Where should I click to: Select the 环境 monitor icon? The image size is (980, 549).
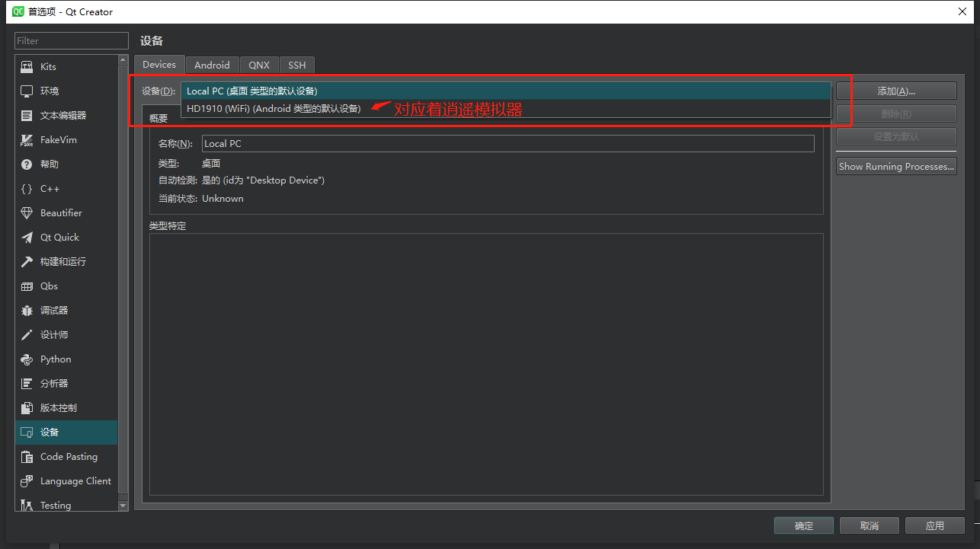(x=27, y=91)
